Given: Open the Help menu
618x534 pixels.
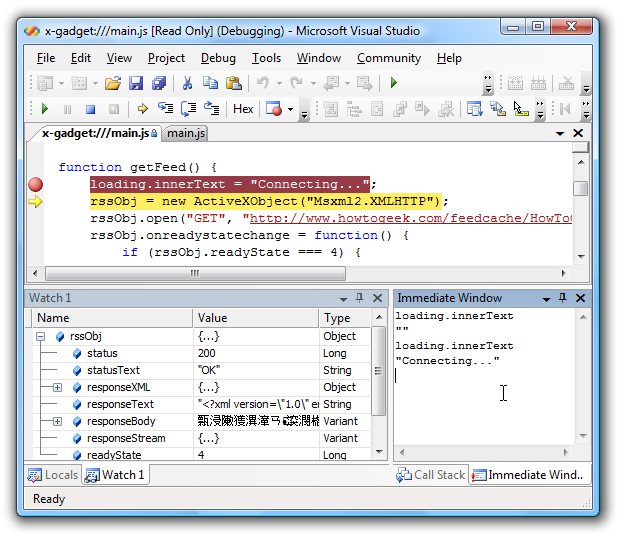Looking at the screenshot, I should pyautogui.click(x=449, y=58).
